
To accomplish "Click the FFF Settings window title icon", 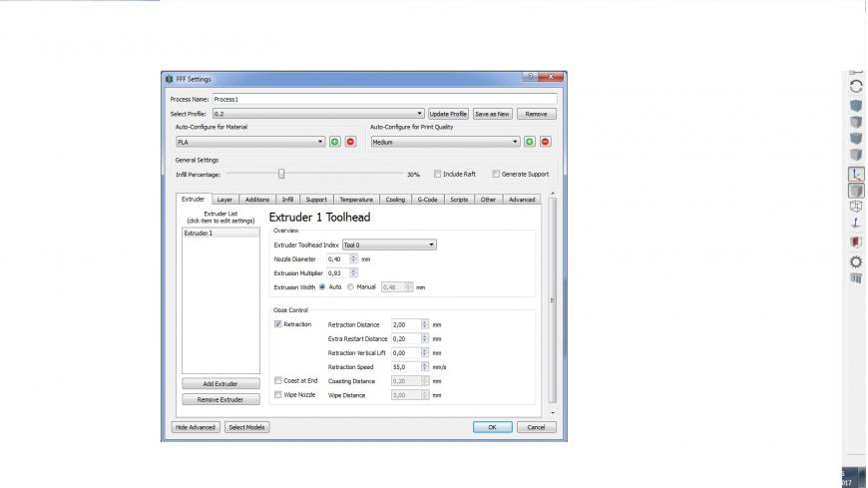I will 170,79.
